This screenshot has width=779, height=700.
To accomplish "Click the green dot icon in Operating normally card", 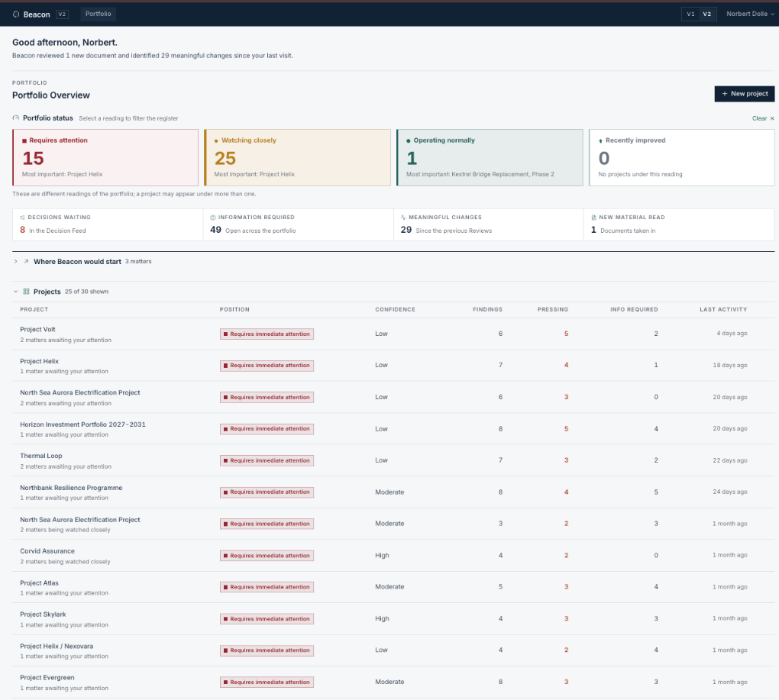I will pyautogui.click(x=409, y=141).
